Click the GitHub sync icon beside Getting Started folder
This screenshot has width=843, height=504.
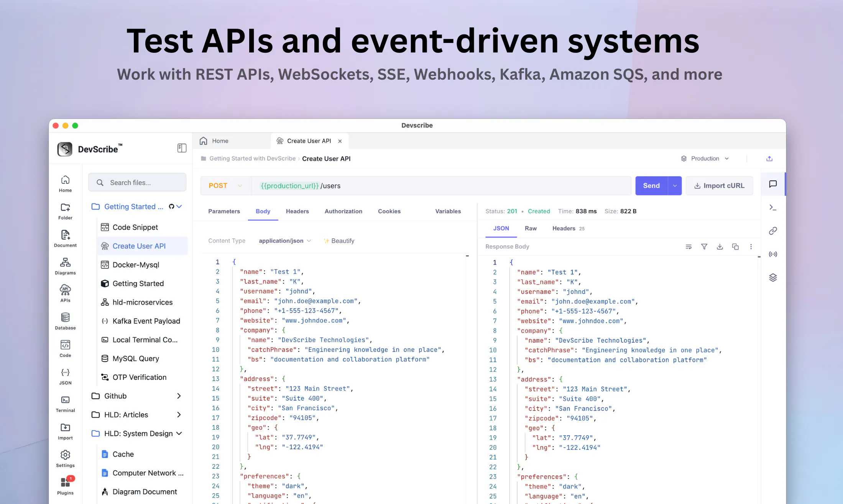pyautogui.click(x=171, y=207)
